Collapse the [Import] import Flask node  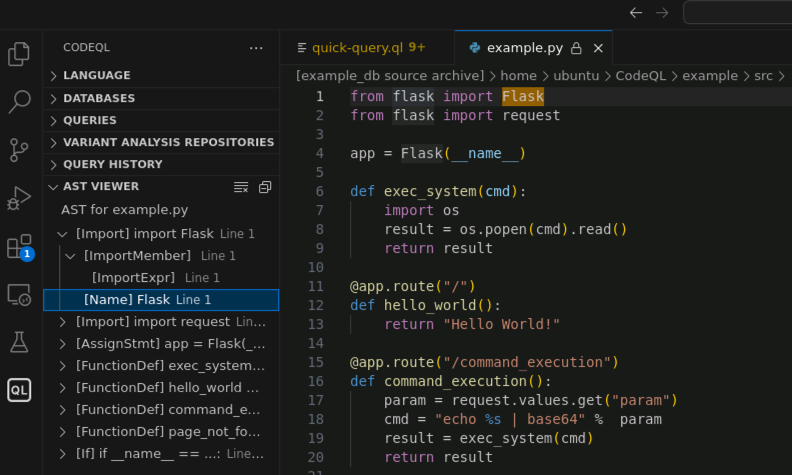click(62, 234)
